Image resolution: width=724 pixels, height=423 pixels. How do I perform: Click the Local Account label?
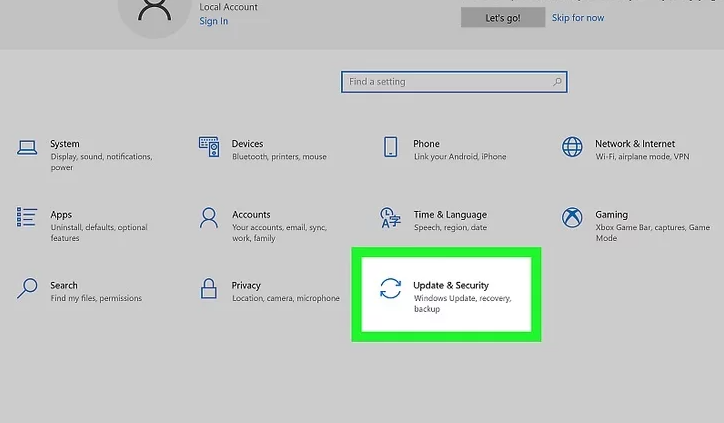[229, 7]
